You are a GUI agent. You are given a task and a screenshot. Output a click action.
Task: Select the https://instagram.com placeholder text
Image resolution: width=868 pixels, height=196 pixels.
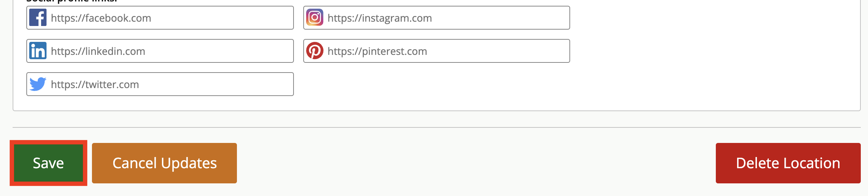click(x=380, y=18)
